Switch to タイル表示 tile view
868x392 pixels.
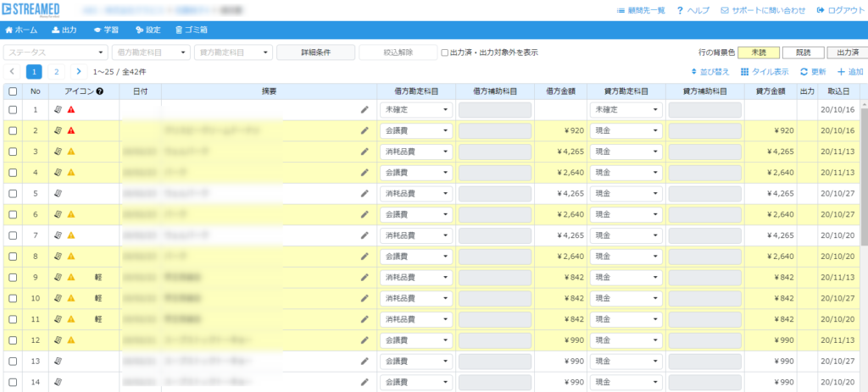[x=765, y=72]
